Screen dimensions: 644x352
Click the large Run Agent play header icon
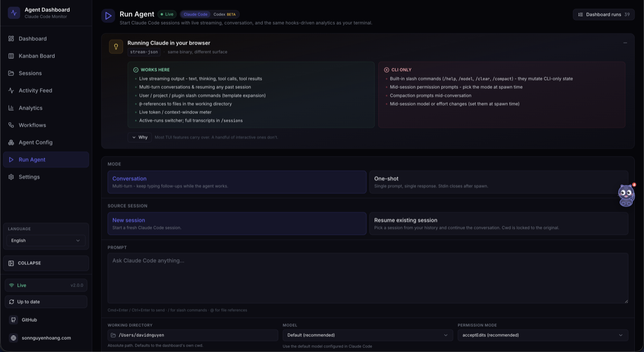pyautogui.click(x=108, y=16)
